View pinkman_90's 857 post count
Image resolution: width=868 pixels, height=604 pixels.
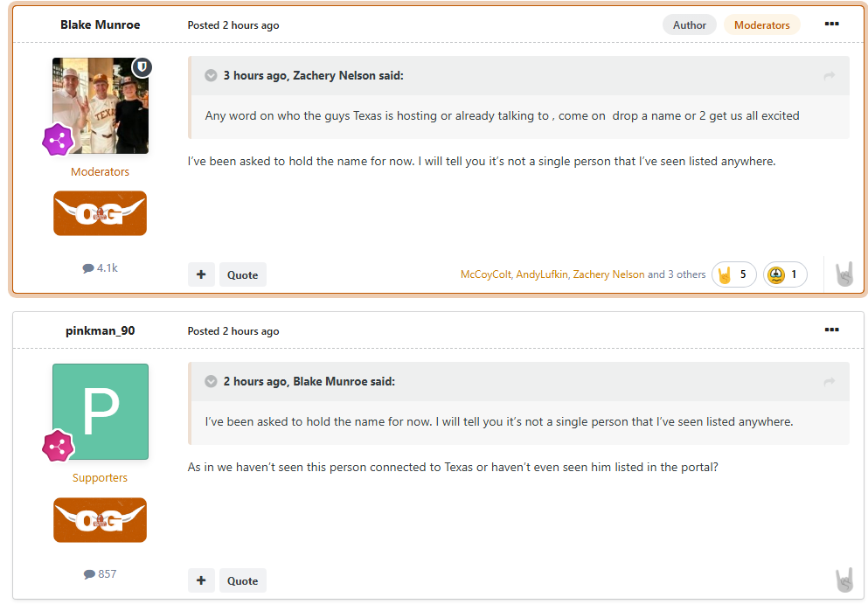coord(101,574)
